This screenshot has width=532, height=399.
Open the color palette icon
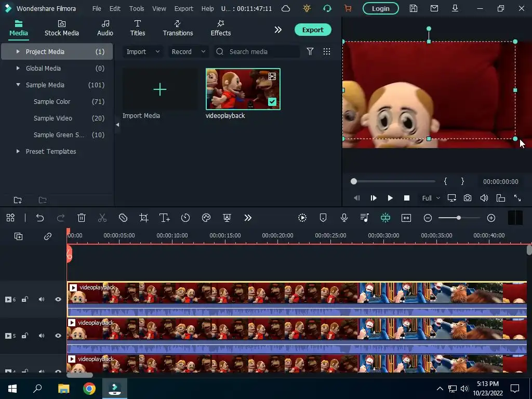(206, 218)
